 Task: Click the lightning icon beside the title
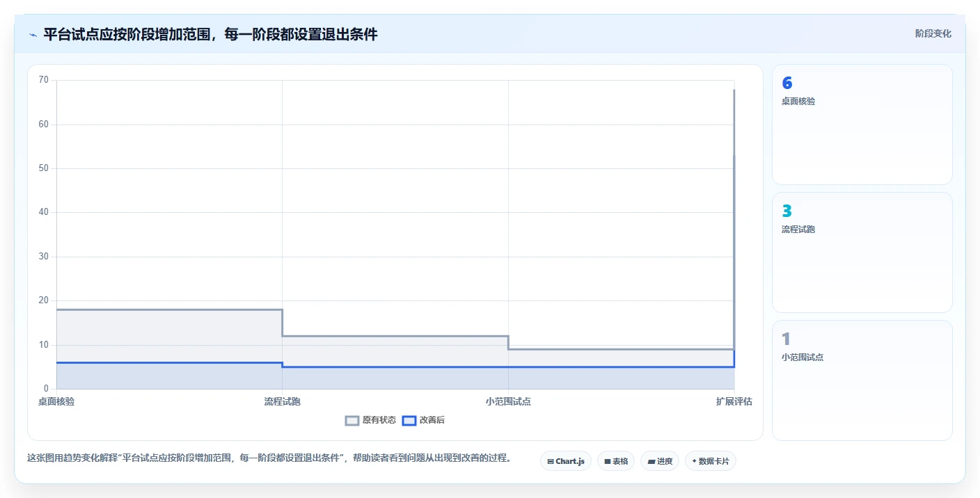(33, 35)
